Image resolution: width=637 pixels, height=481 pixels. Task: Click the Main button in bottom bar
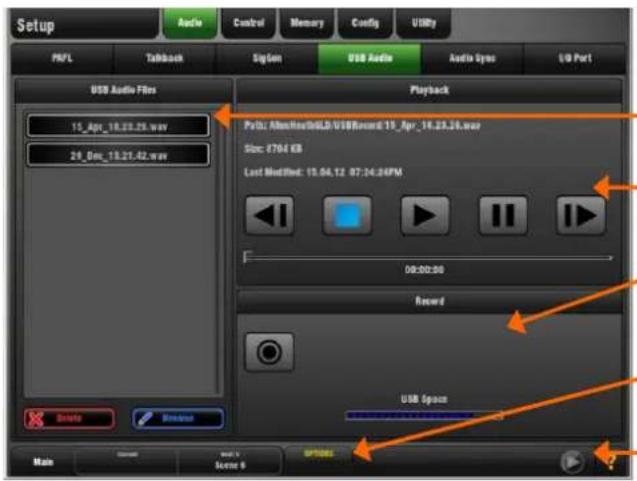43,462
